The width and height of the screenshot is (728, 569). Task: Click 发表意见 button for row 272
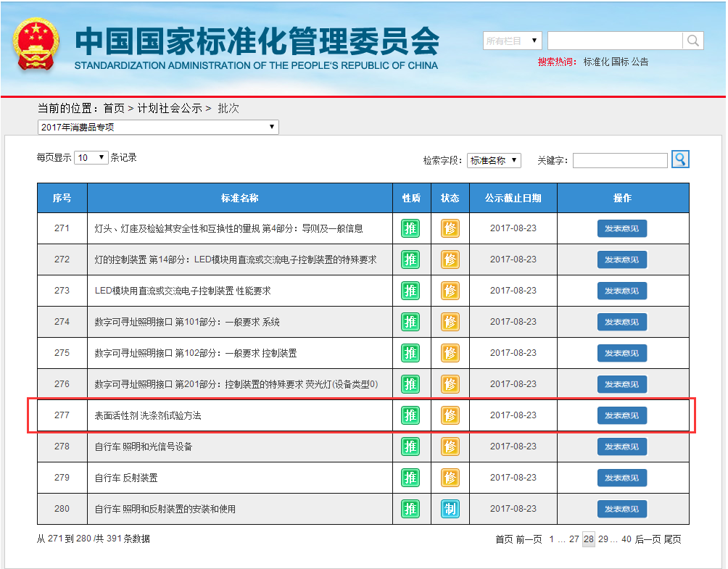(621, 259)
